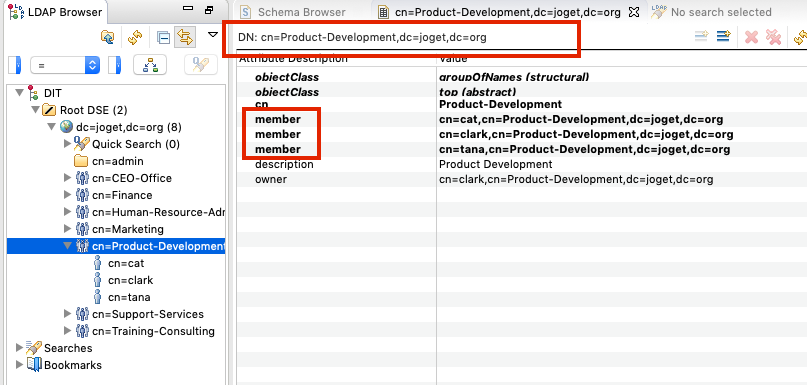Click the Delete Value red X icon
The width and height of the screenshot is (807, 385).
coord(751,37)
